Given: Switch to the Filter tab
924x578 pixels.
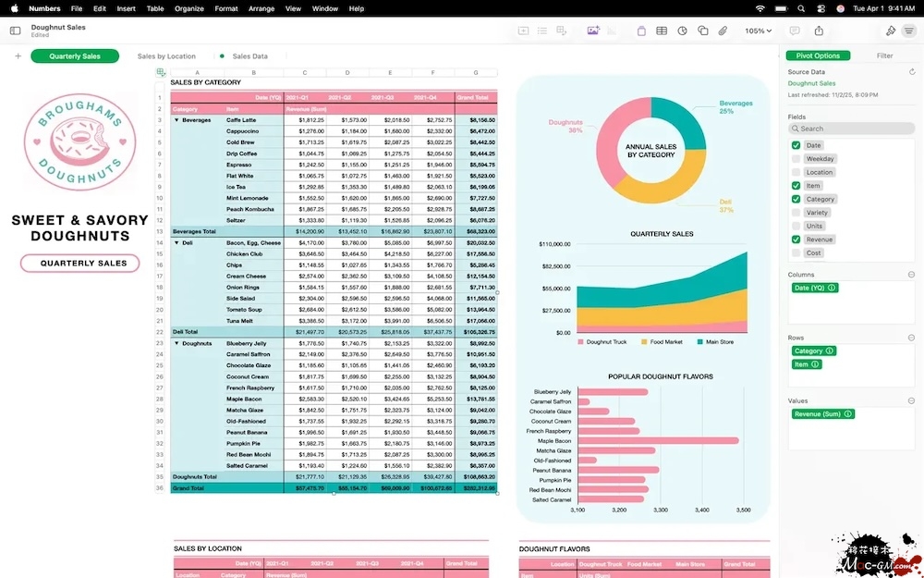Looking at the screenshot, I should coord(884,56).
